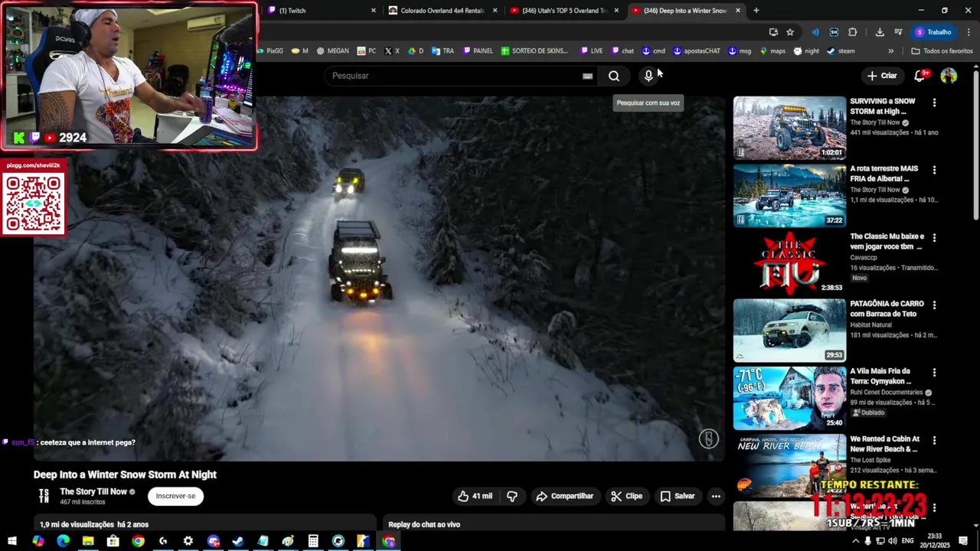The height and width of the screenshot is (551, 980).
Task: Open the SORTEIO DE SKINS bookmark
Action: point(534,51)
